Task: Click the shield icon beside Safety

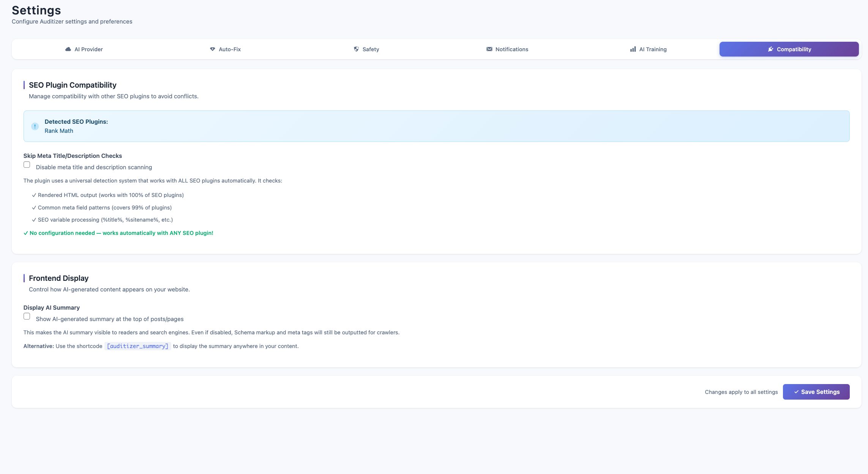Action: click(356, 49)
